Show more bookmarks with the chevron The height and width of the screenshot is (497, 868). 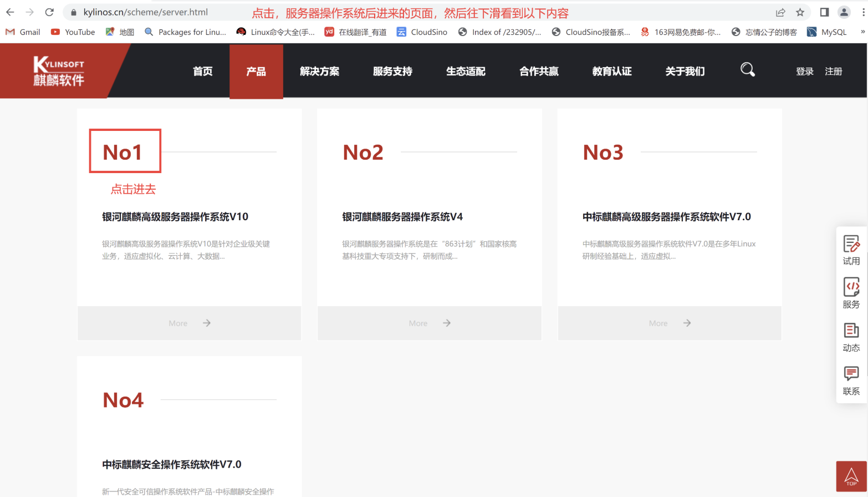click(x=862, y=32)
